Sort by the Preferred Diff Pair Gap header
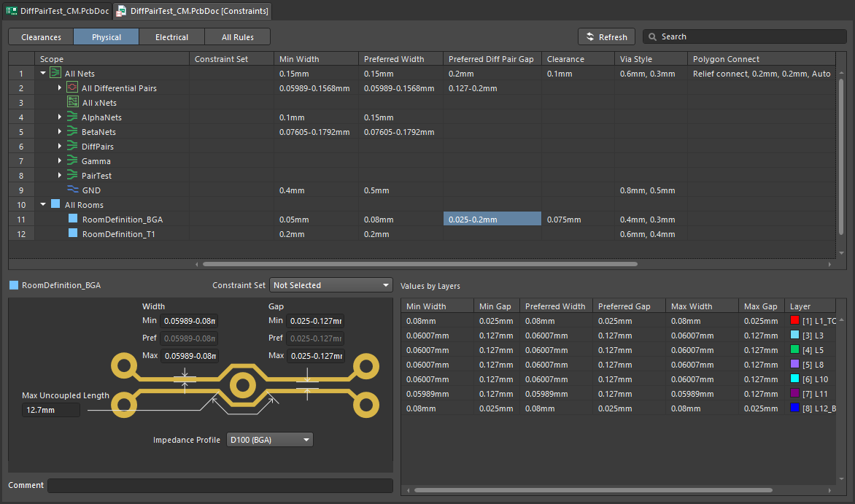 tap(492, 59)
